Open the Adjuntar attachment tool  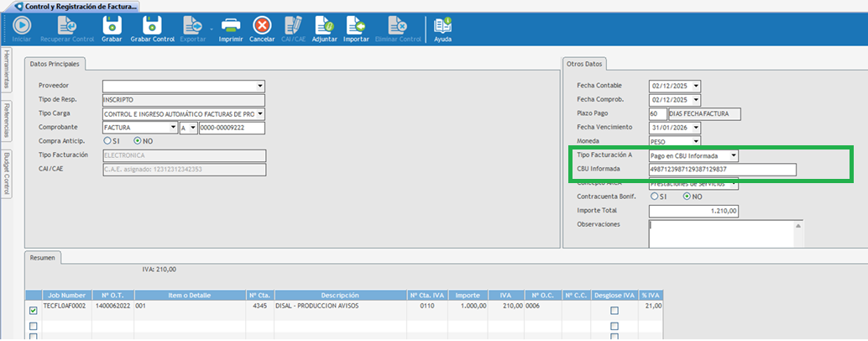[x=323, y=26]
